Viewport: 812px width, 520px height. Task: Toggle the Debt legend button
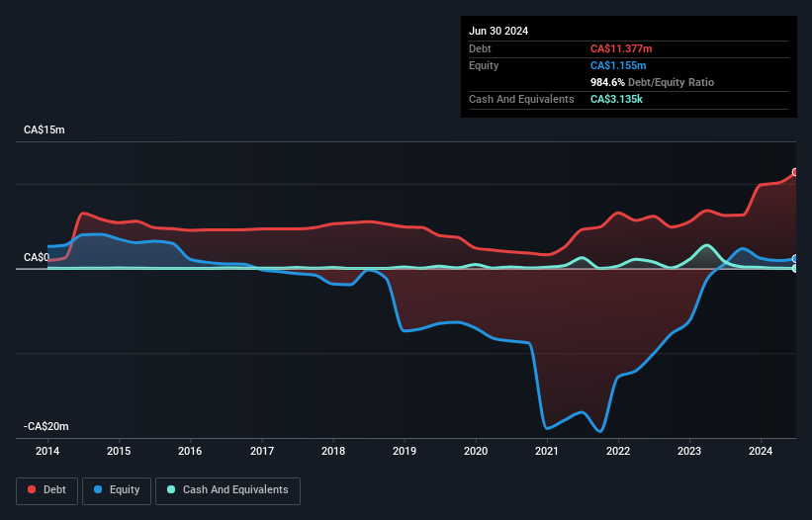pos(47,490)
